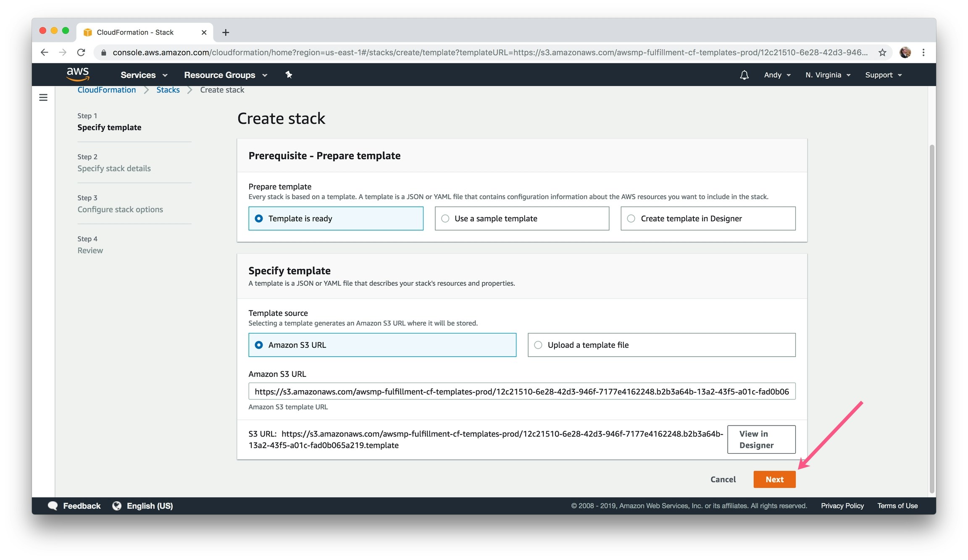Click the Cancel button
The height and width of the screenshot is (560, 968).
(723, 479)
